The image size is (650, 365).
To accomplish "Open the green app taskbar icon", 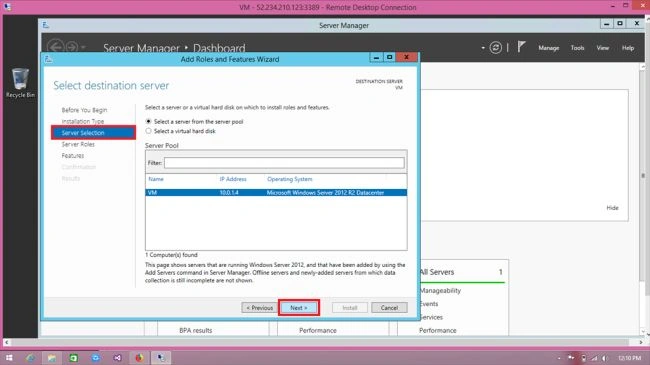I will (74, 358).
